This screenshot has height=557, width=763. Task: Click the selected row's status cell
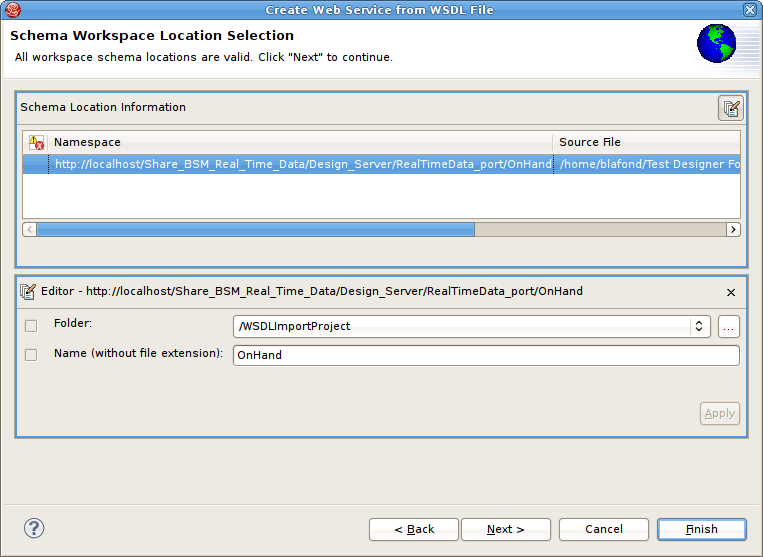pyautogui.click(x=36, y=164)
